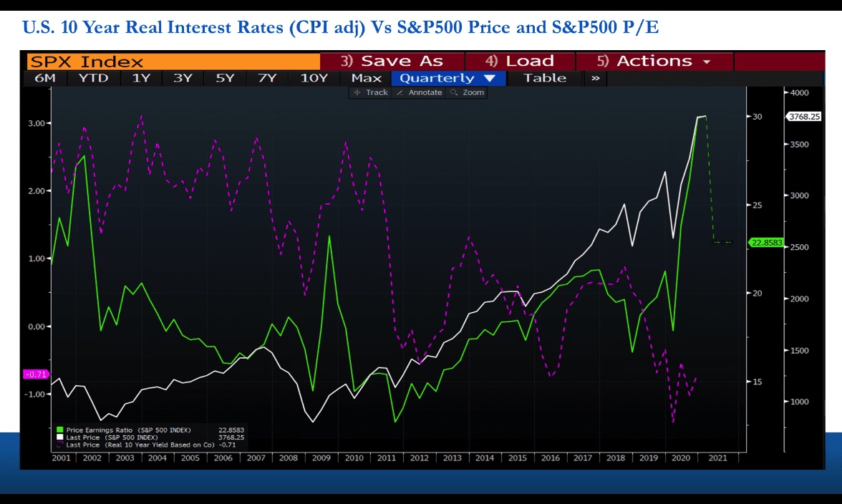842x504 pixels.
Task: Select the YTD time range
Action: [x=93, y=78]
